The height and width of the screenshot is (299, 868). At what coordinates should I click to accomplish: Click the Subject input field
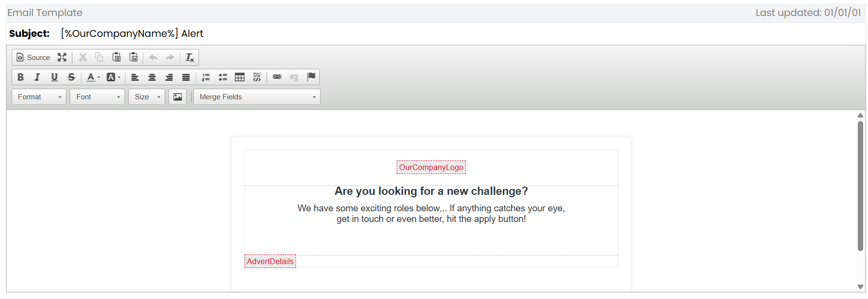(x=460, y=33)
